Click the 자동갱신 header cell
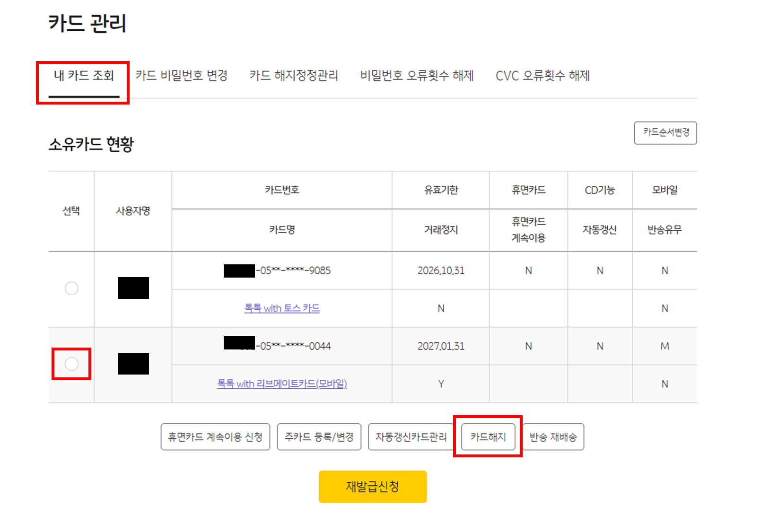This screenshot has height=532, width=770. click(x=600, y=230)
